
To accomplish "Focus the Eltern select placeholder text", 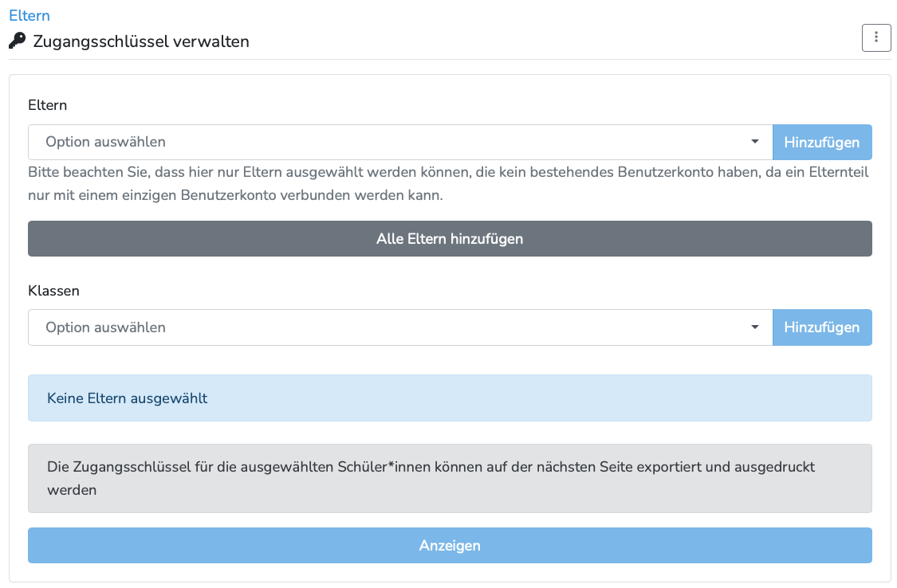I will point(105,142).
